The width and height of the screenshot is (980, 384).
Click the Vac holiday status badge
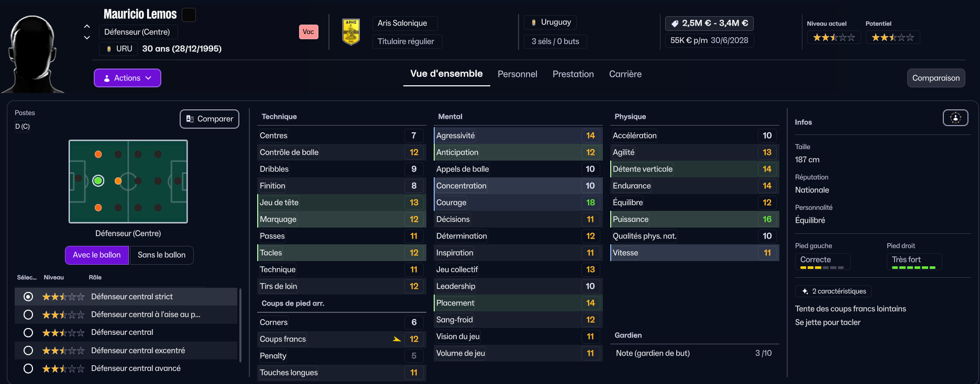point(309,32)
